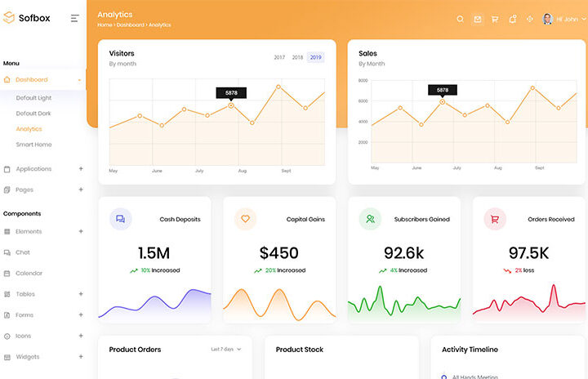The image size is (588, 379).
Task: Open the Calendar sidebar item
Action: pos(29,273)
